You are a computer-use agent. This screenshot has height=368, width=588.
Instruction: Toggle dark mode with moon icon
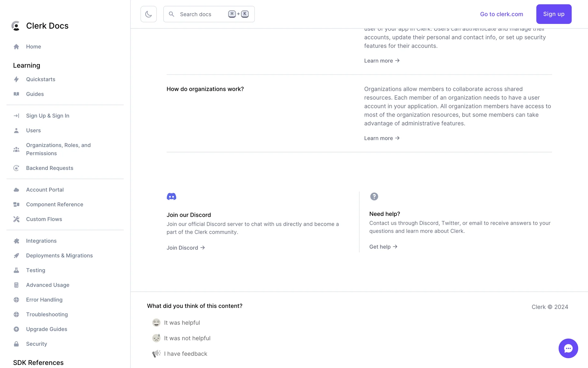click(149, 14)
